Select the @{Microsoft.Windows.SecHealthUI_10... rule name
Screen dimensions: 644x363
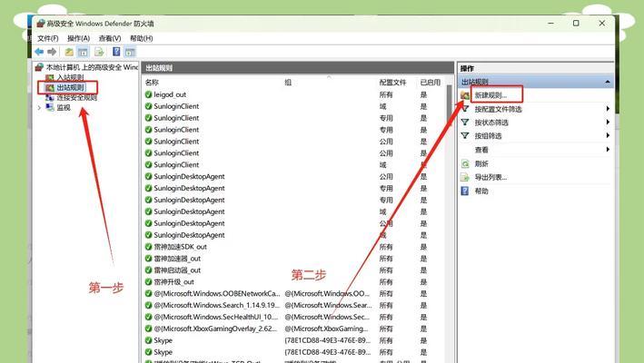(x=215, y=317)
